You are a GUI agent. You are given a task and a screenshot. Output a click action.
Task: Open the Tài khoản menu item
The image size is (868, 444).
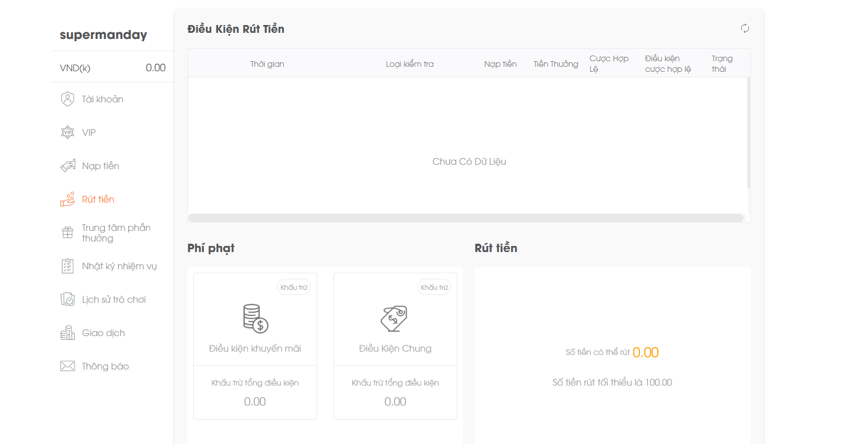pos(102,99)
